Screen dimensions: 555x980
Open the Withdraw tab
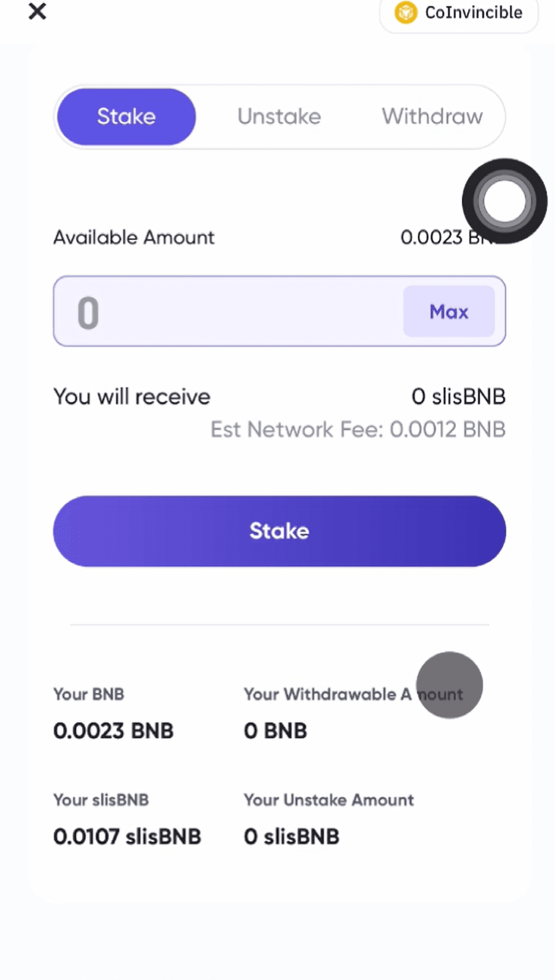tap(432, 116)
